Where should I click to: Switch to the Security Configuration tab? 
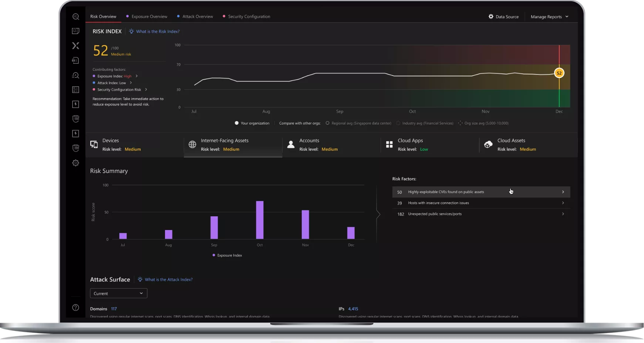tap(249, 17)
